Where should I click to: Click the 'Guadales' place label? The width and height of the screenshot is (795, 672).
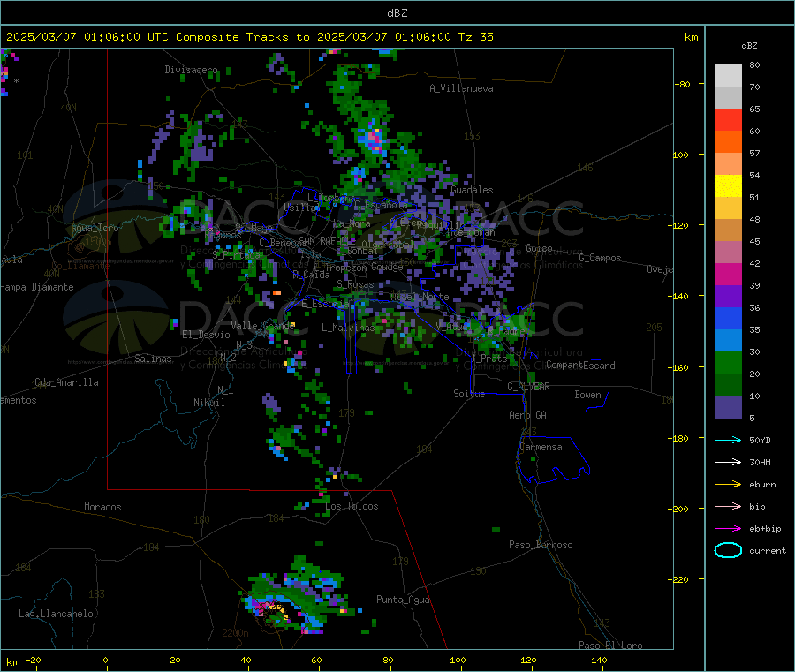point(472,190)
